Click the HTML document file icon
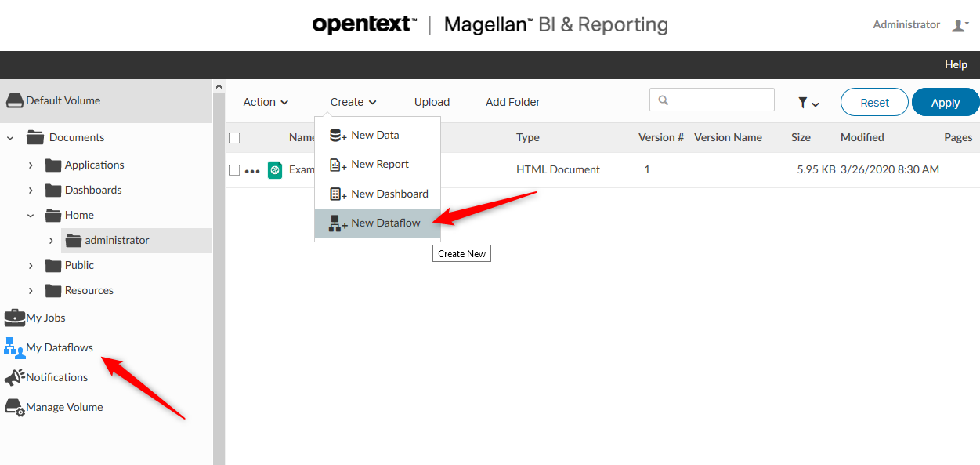980x465 pixels. (275, 169)
